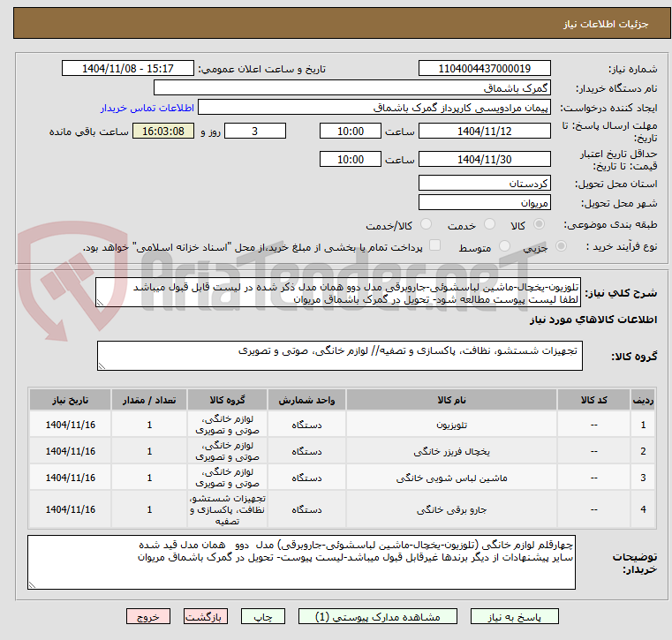Click the جارو برقی خانگی cell
The image size is (672, 640).
pyautogui.click(x=451, y=509)
